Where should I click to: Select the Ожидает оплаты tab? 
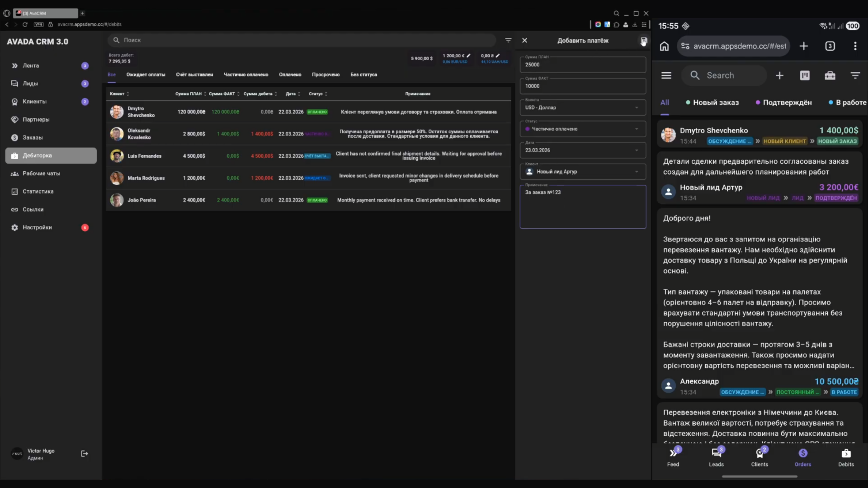(146, 75)
